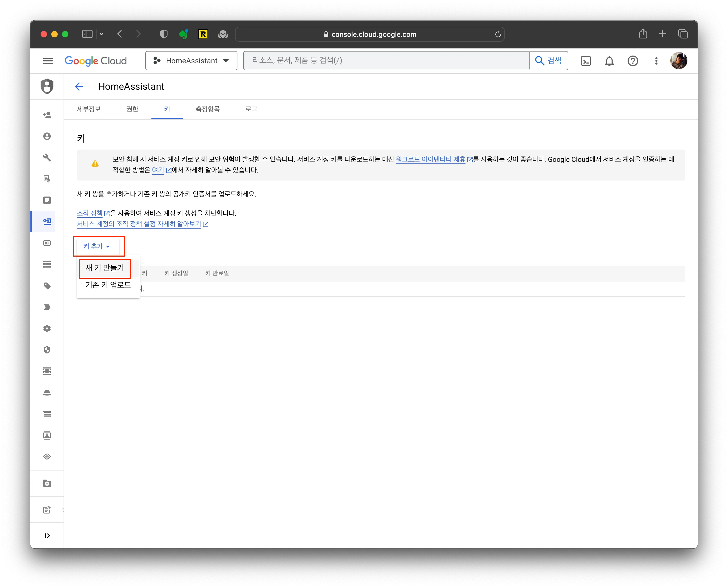Reload the page in Safari
728x588 pixels.
[x=498, y=34]
